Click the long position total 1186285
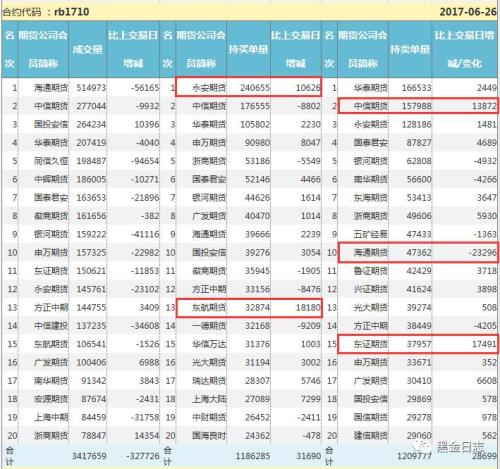The width and height of the screenshot is (500, 469). pyautogui.click(x=253, y=456)
